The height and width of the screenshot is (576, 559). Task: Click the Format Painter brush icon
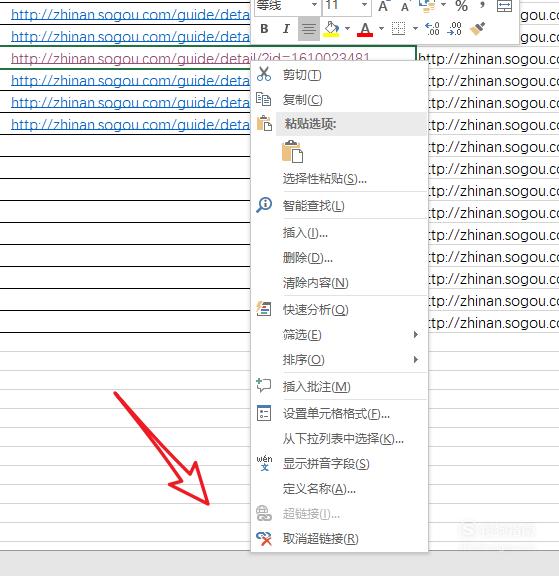click(x=477, y=29)
